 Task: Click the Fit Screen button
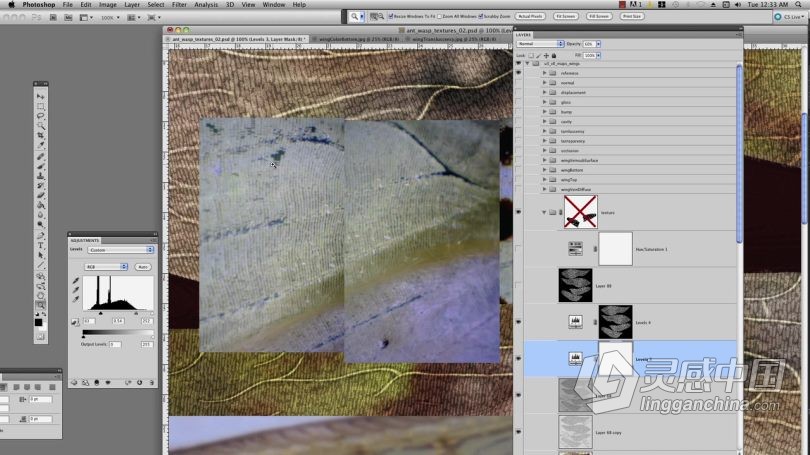tap(565, 17)
